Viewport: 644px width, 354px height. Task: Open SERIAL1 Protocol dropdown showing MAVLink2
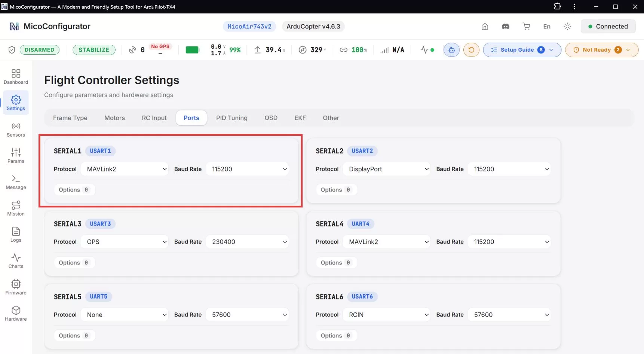(x=125, y=169)
